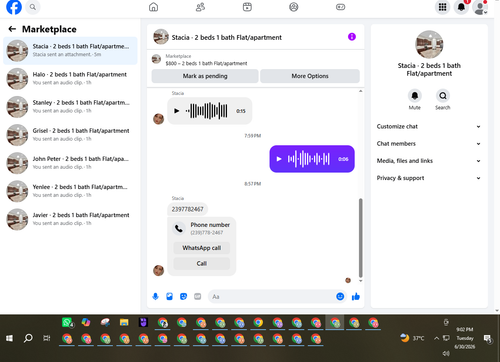Open the Windows Start menu
Image resolution: width=500 pixels, height=362 pixels.
(x=9, y=338)
